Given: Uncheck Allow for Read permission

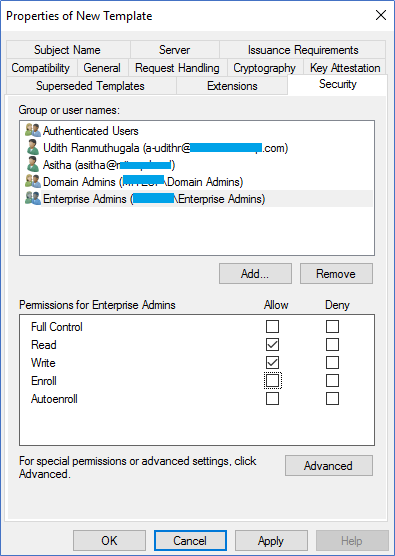Looking at the screenshot, I should tap(272, 345).
